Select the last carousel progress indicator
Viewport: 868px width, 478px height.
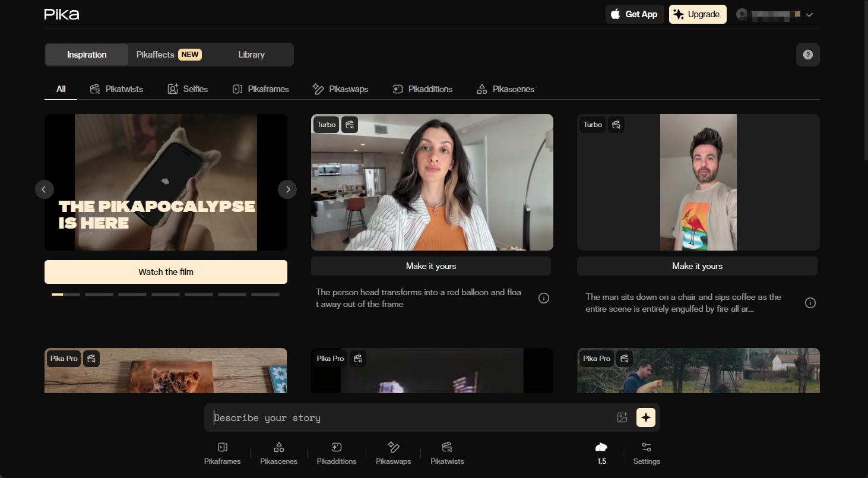(265, 294)
